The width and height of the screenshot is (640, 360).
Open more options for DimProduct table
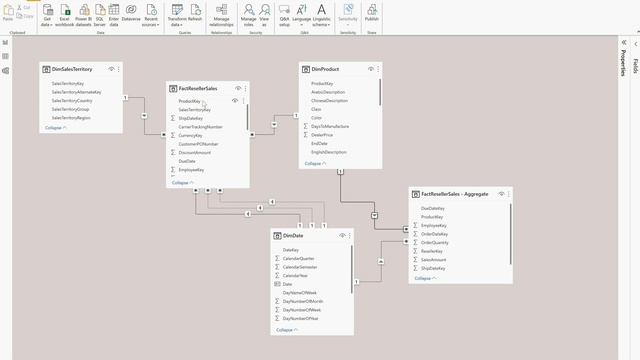coord(378,69)
